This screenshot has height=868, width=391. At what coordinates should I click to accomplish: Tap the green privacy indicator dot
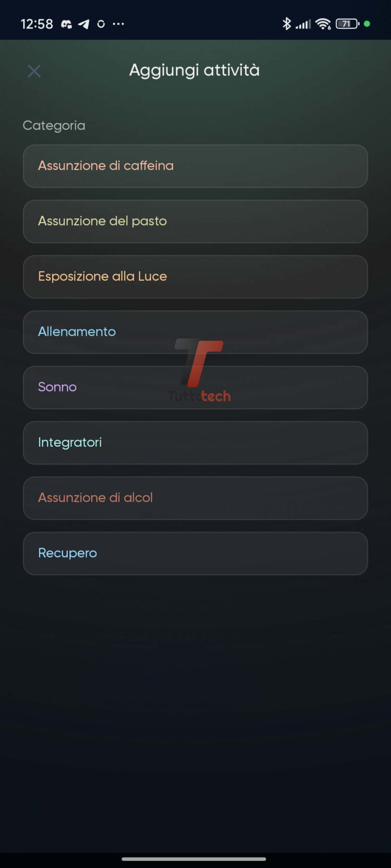click(367, 24)
